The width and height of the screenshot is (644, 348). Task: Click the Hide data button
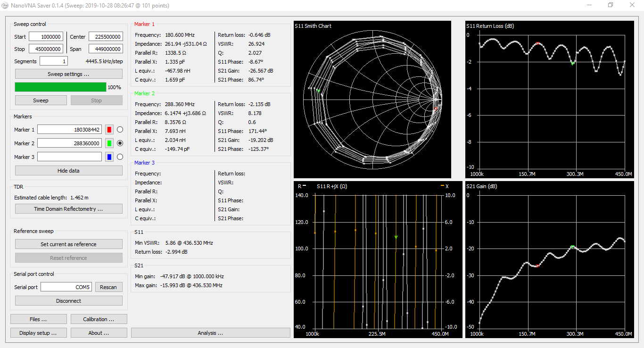pyautogui.click(x=68, y=171)
